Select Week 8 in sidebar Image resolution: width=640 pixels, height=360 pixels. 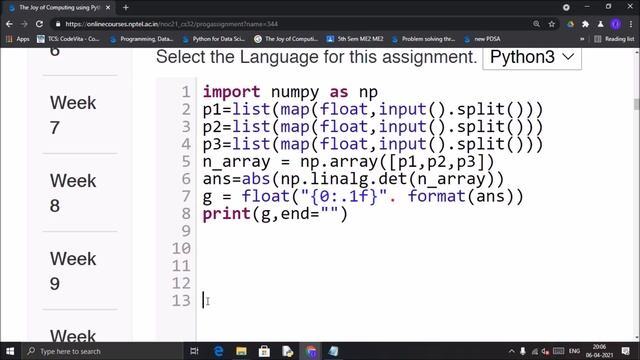73,193
